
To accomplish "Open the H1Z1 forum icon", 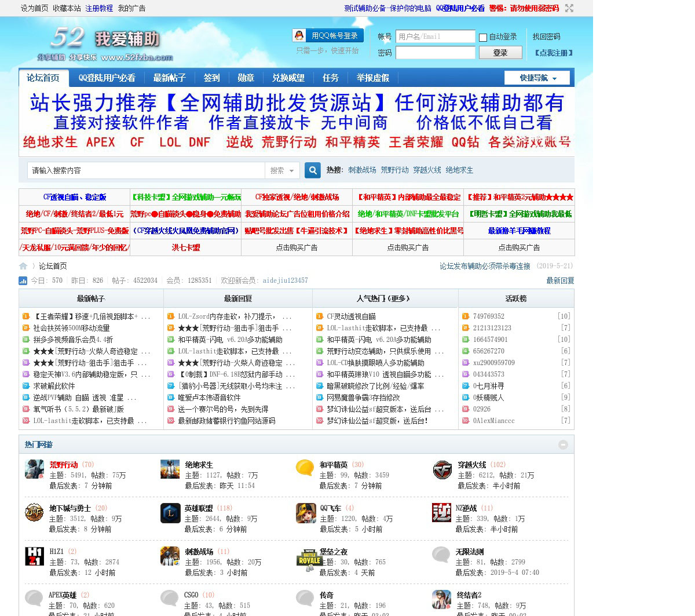I will [x=34, y=556].
